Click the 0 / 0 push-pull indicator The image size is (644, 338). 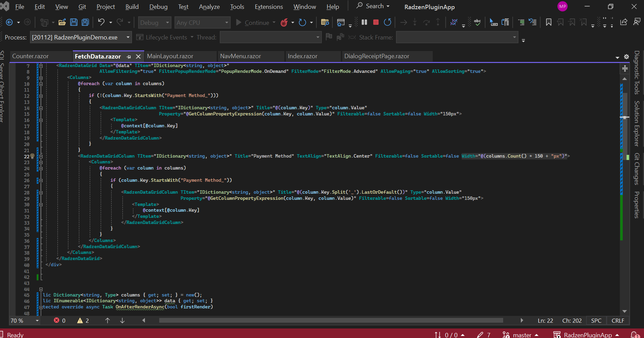pos(449,335)
